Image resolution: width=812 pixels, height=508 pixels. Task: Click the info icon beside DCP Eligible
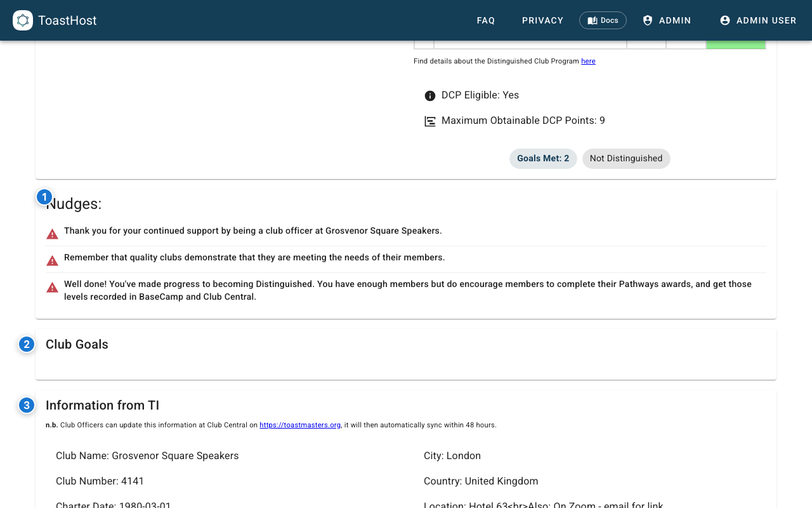(430, 96)
